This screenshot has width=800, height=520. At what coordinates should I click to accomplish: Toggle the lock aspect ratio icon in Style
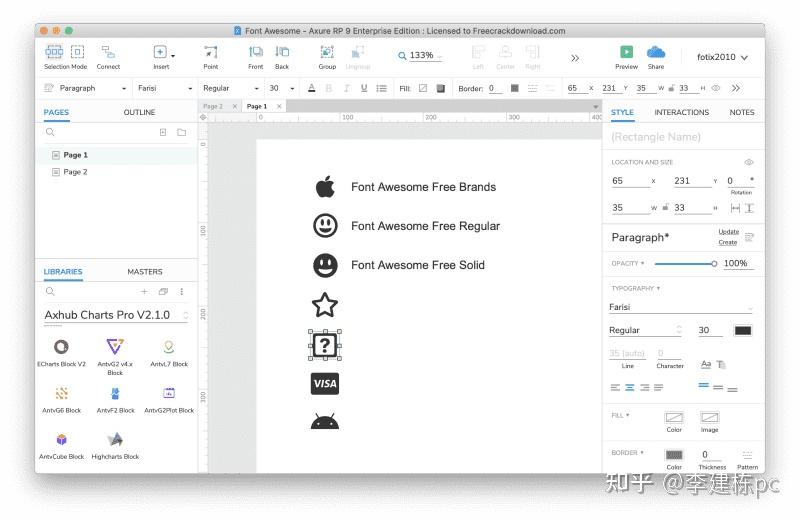click(x=665, y=207)
